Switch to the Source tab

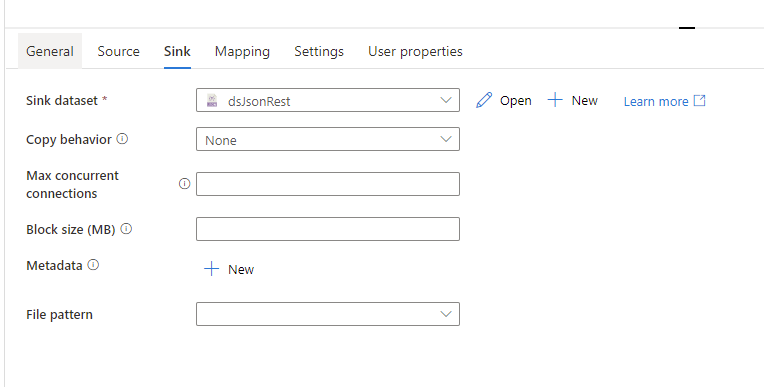point(118,51)
